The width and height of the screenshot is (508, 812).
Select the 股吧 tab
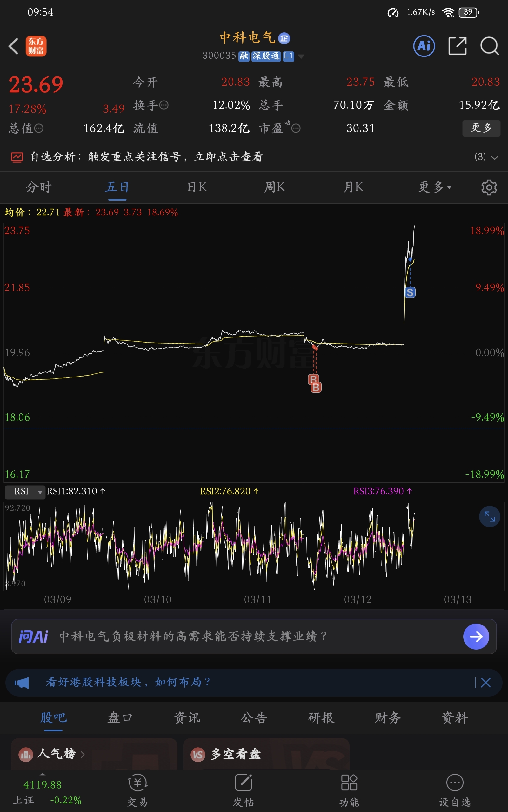click(x=53, y=718)
